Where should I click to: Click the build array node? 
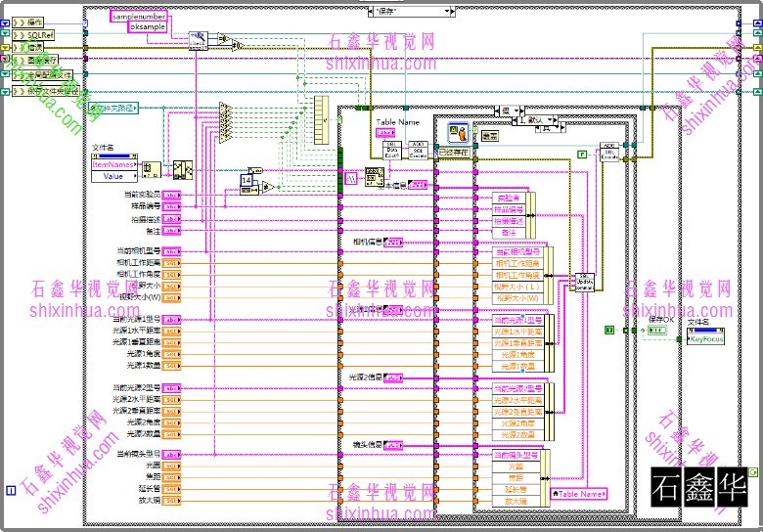click(x=321, y=120)
